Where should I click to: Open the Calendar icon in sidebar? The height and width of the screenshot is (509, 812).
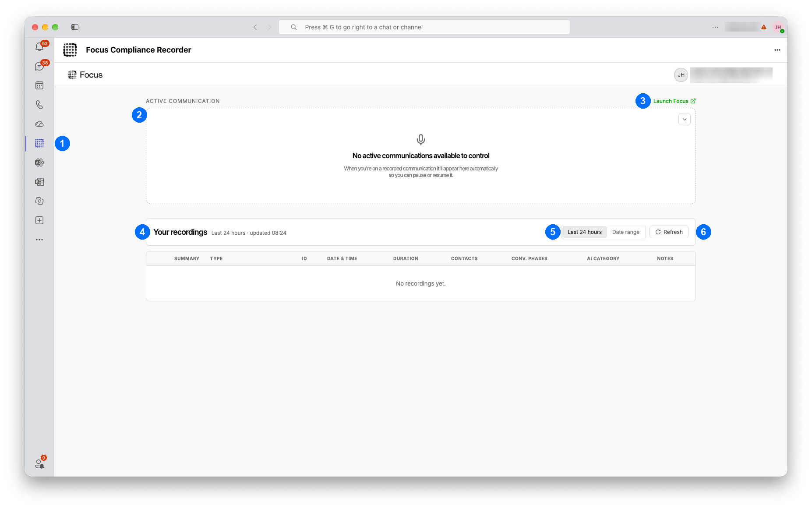coord(39,85)
